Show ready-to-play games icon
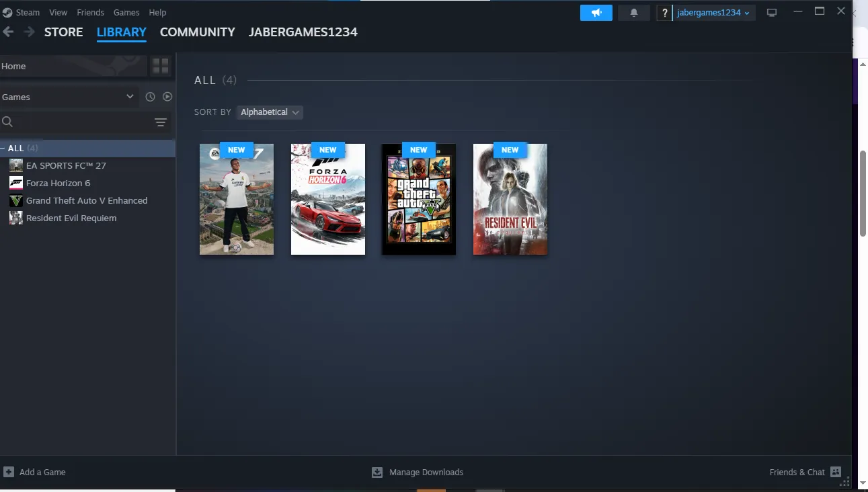 tap(167, 97)
